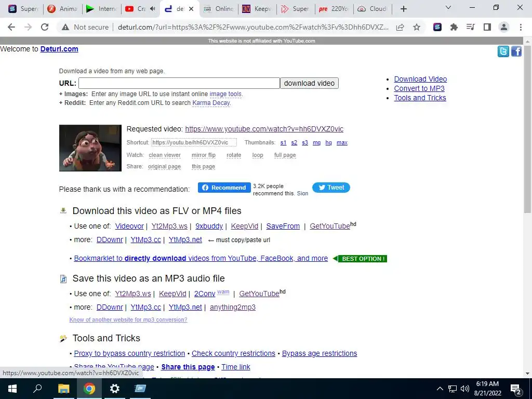Open the max thumbnail link

[342, 142]
